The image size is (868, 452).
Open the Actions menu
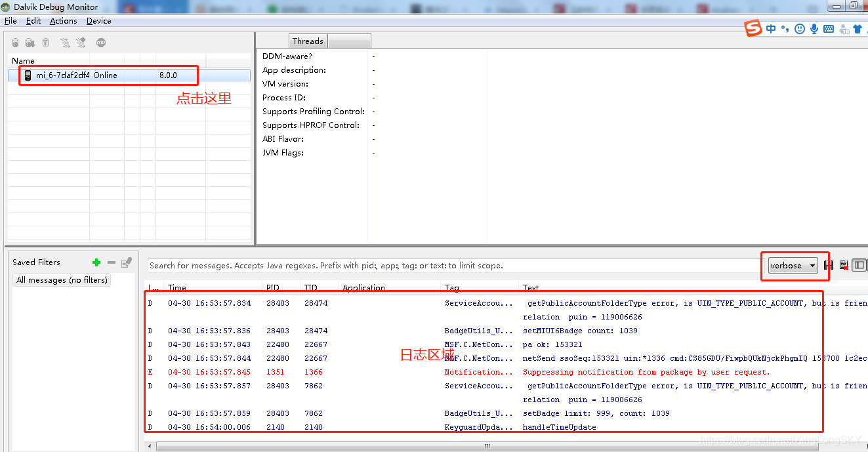point(64,21)
